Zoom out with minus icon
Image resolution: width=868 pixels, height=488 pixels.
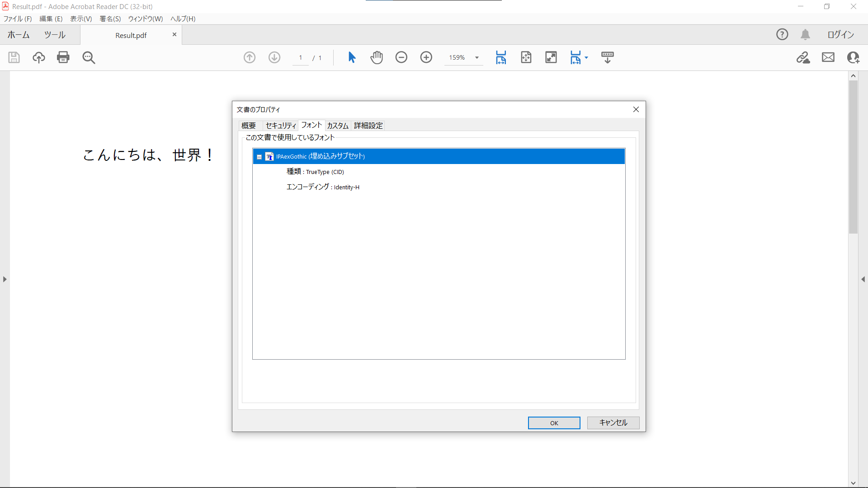coord(401,57)
